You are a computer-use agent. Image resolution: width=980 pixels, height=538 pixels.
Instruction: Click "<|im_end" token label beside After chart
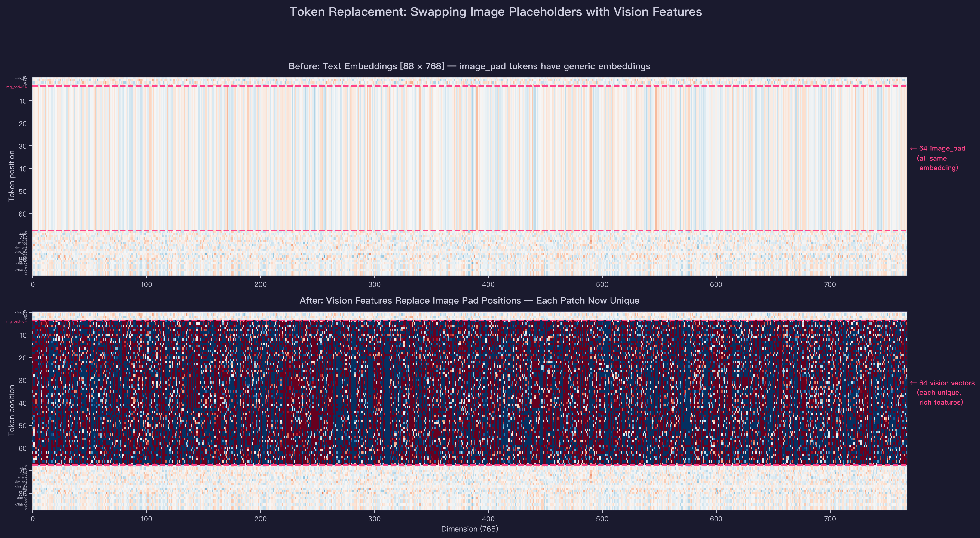click(20, 482)
